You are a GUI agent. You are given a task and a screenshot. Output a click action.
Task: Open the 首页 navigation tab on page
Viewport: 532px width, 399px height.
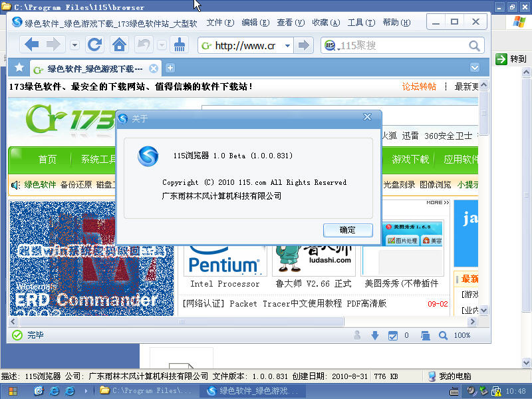(x=47, y=159)
